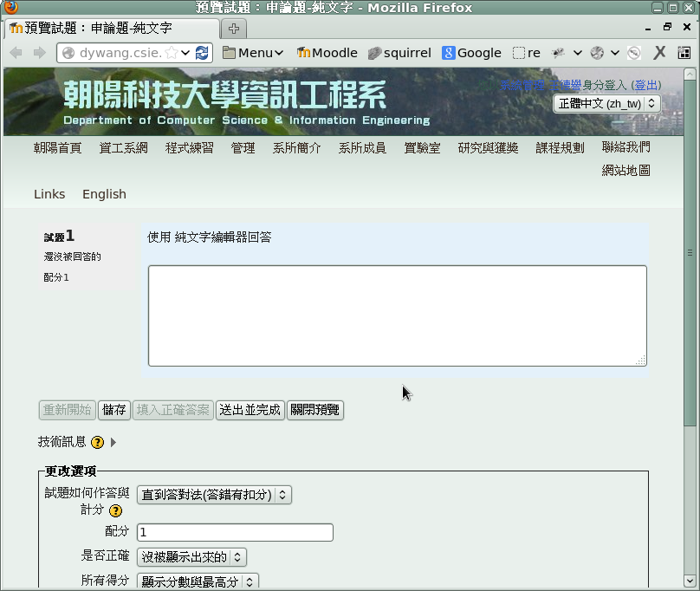Click the vertical page scrollbar

[690, 347]
